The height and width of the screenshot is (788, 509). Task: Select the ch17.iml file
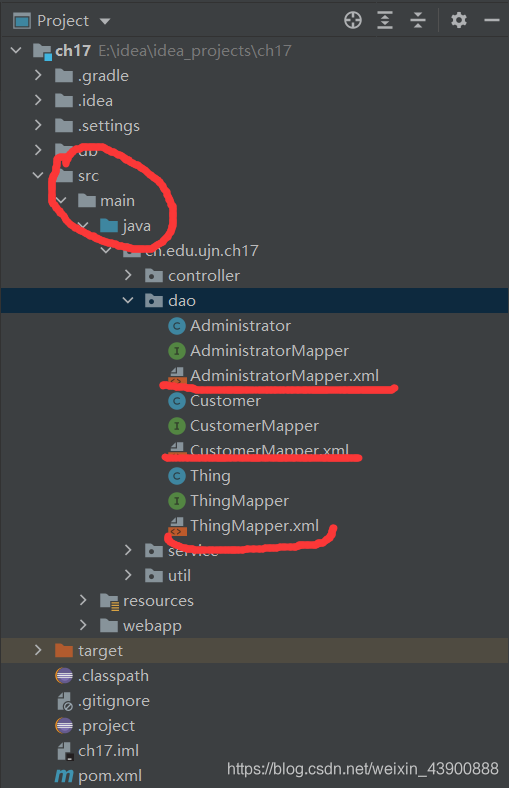[x=109, y=751]
